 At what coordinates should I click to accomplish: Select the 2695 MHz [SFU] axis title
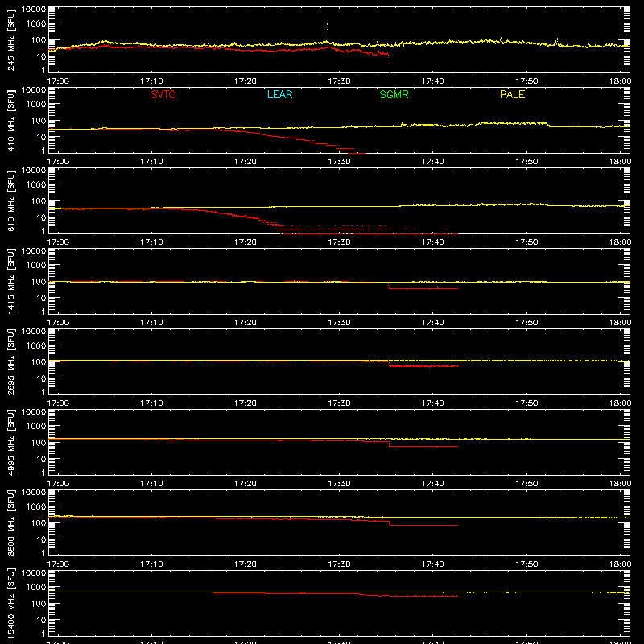11,362
